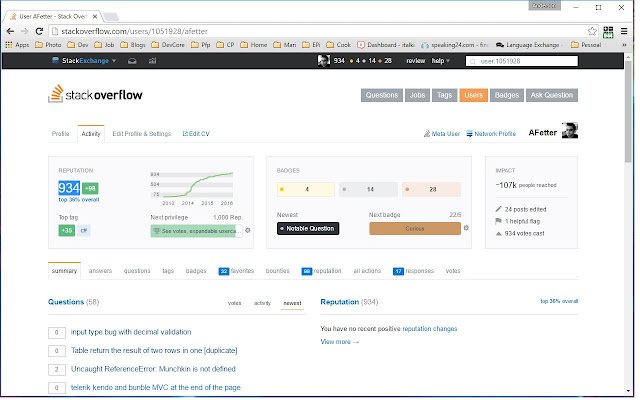
Task: Open the Apps shortcut in bookmarks bar
Action: [x=17, y=45]
